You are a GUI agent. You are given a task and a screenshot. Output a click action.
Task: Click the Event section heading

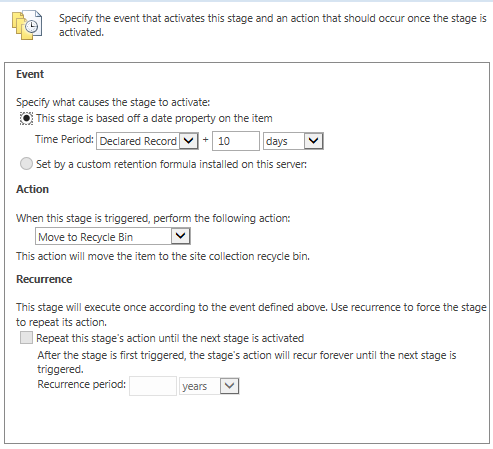pos(30,74)
